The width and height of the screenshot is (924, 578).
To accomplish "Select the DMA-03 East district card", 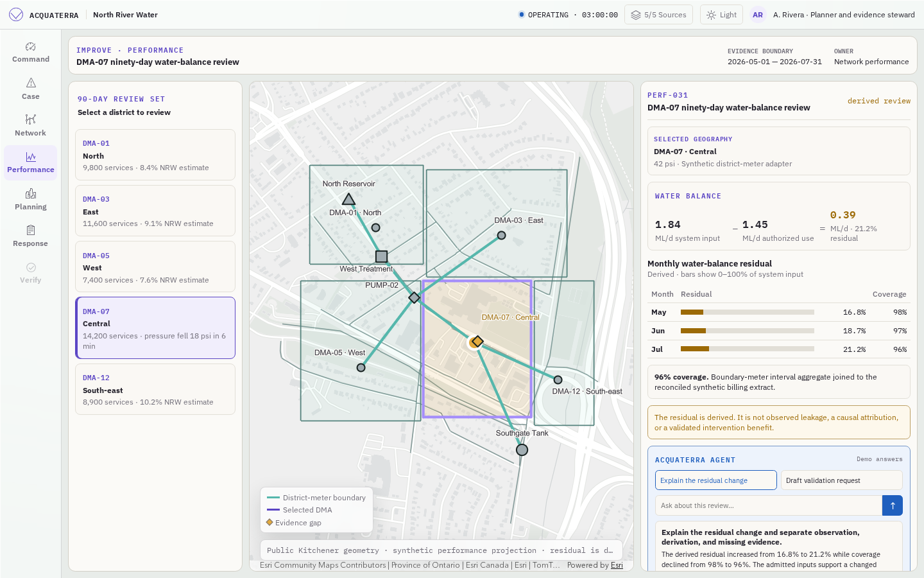I will tap(155, 211).
